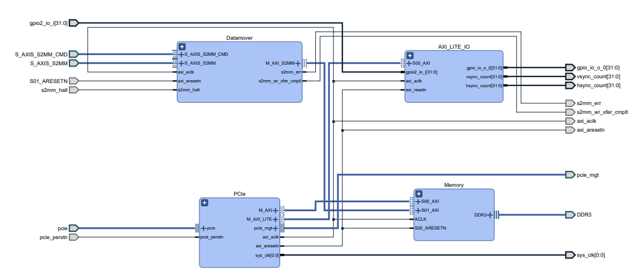The image size is (644, 280).
Task: Select the PCIe block title
Action: tap(239, 194)
